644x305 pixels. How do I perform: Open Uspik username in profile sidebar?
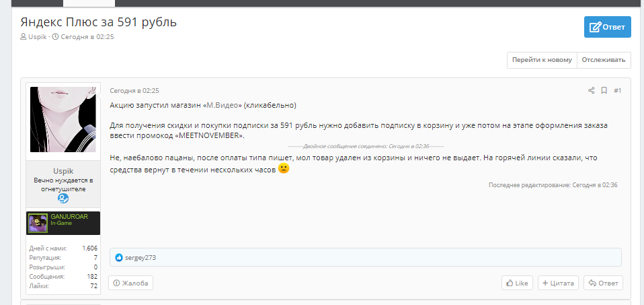coord(63,171)
